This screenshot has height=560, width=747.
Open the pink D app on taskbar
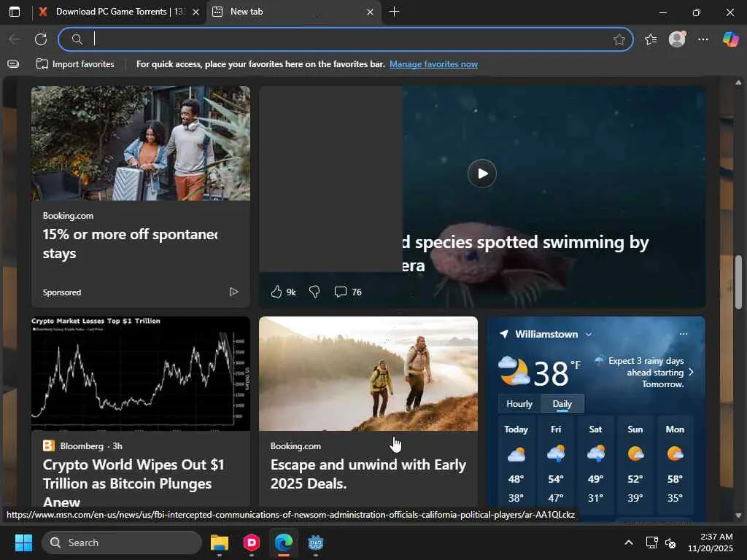point(251,542)
